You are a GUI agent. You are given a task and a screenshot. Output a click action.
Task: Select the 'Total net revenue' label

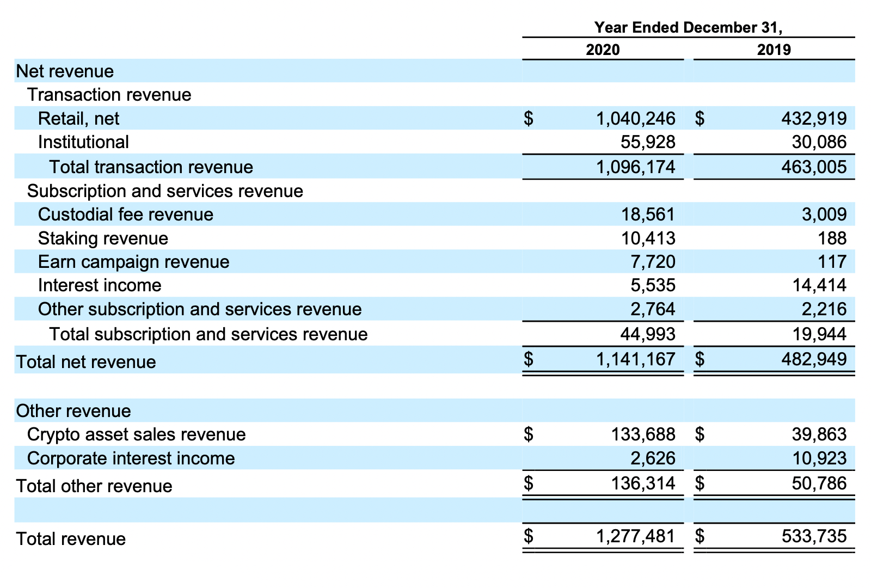tap(86, 362)
